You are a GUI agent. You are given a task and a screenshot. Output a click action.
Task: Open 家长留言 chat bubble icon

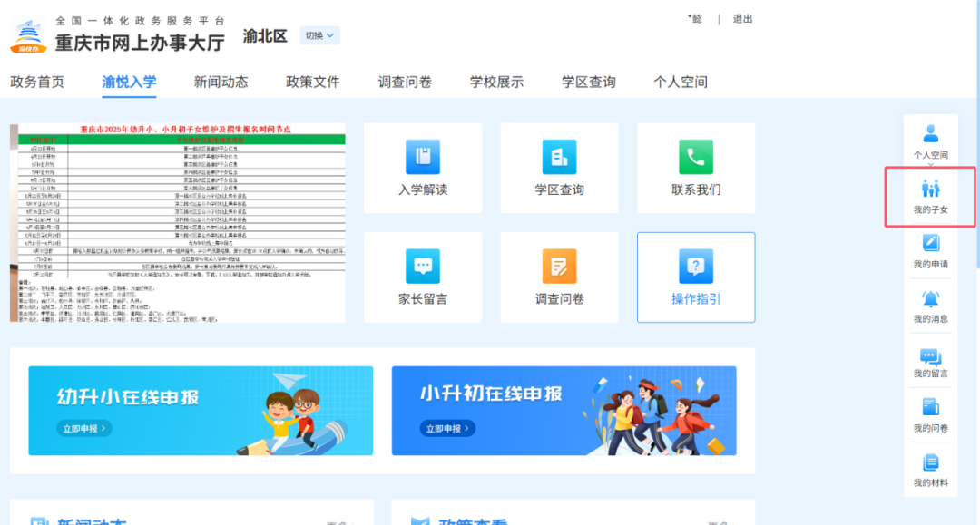point(422,267)
